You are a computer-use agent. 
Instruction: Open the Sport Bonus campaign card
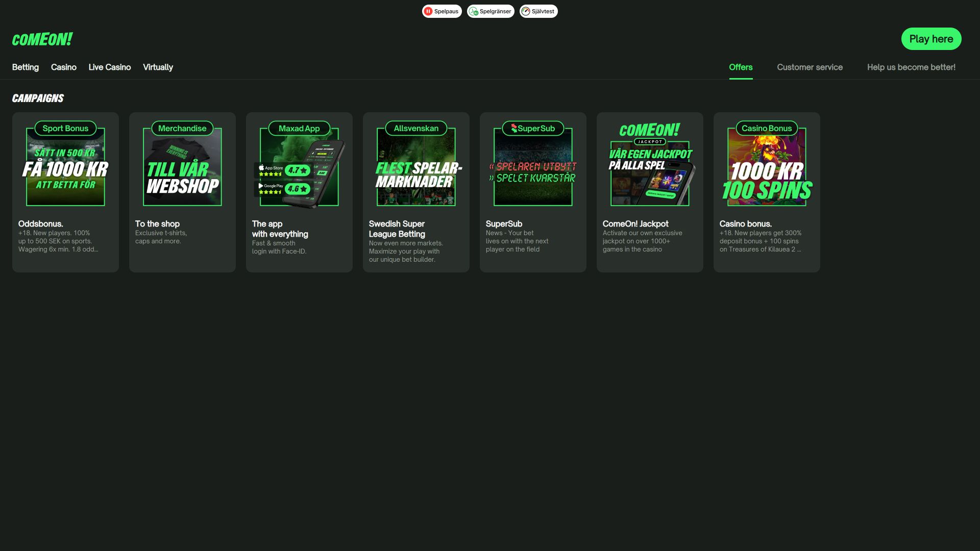click(x=65, y=192)
